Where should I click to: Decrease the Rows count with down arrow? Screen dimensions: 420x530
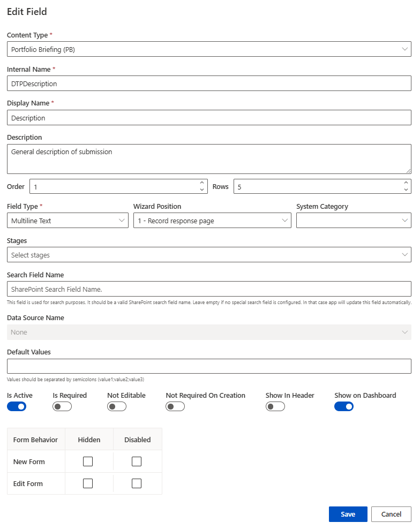(x=406, y=190)
